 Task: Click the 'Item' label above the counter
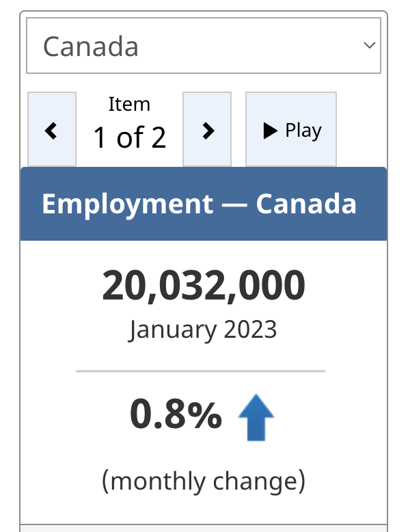click(x=129, y=105)
